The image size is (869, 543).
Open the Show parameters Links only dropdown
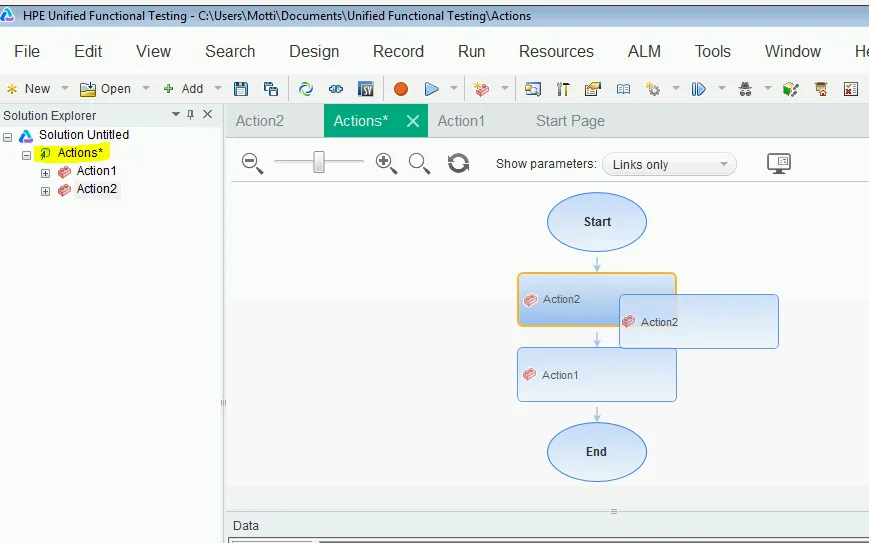coord(669,165)
